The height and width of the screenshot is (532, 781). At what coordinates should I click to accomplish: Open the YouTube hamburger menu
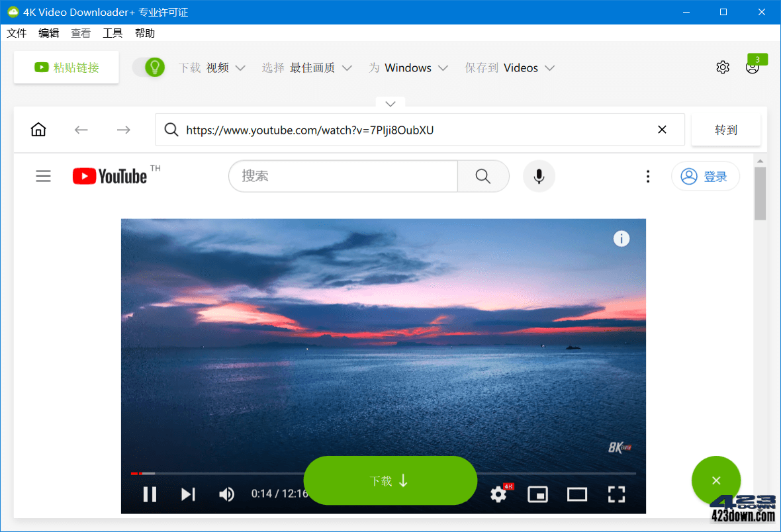[43, 176]
